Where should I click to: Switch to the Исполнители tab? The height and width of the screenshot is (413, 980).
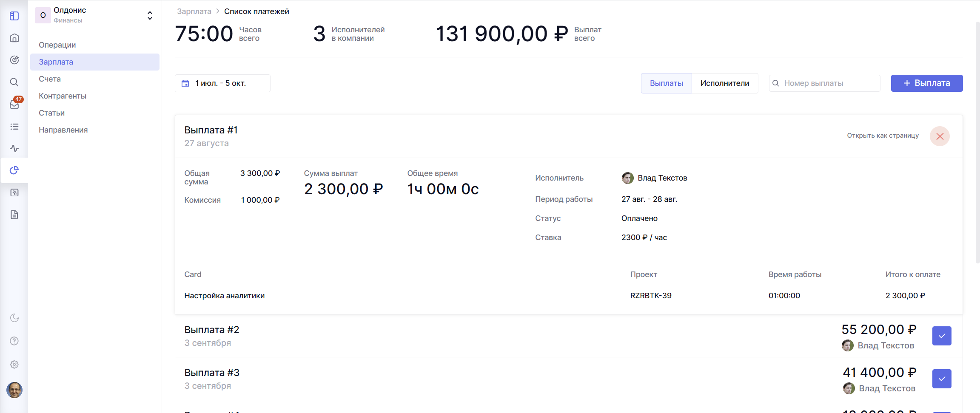click(x=724, y=83)
